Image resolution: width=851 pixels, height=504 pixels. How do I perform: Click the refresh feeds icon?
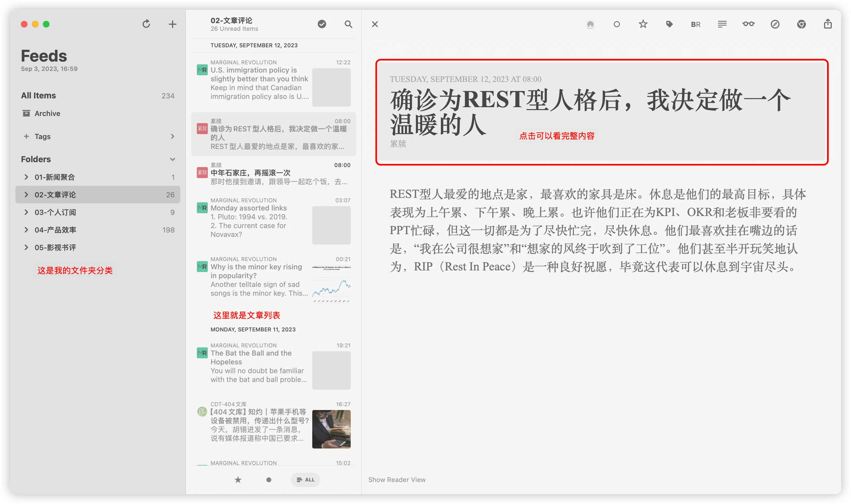click(146, 24)
